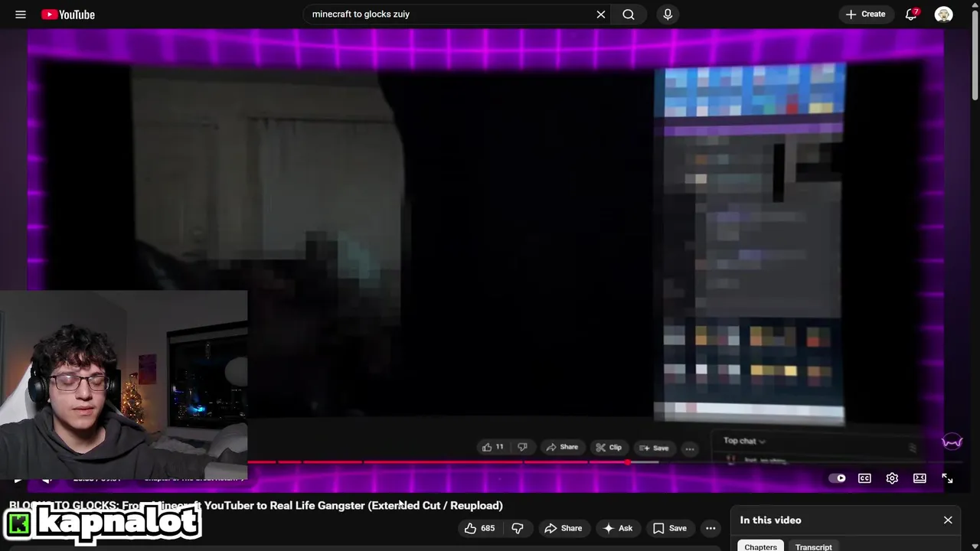Click In this video panel heading
The width and height of the screenshot is (980, 551).
tap(770, 520)
